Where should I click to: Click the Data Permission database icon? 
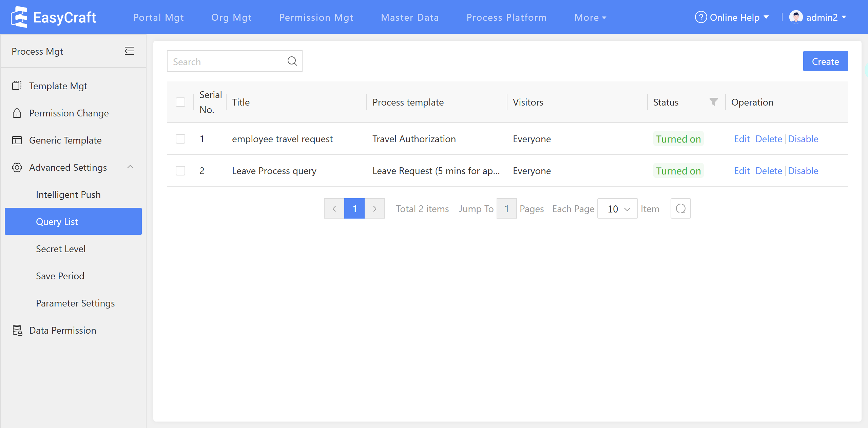point(17,330)
